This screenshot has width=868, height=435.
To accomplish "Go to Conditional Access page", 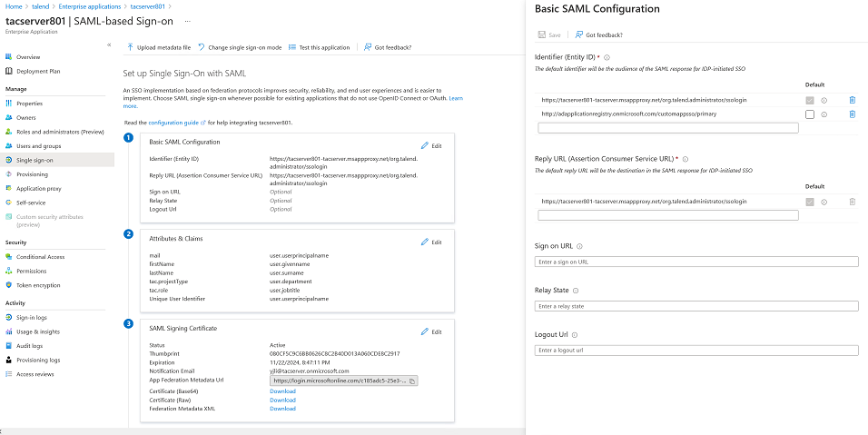I will point(42,257).
